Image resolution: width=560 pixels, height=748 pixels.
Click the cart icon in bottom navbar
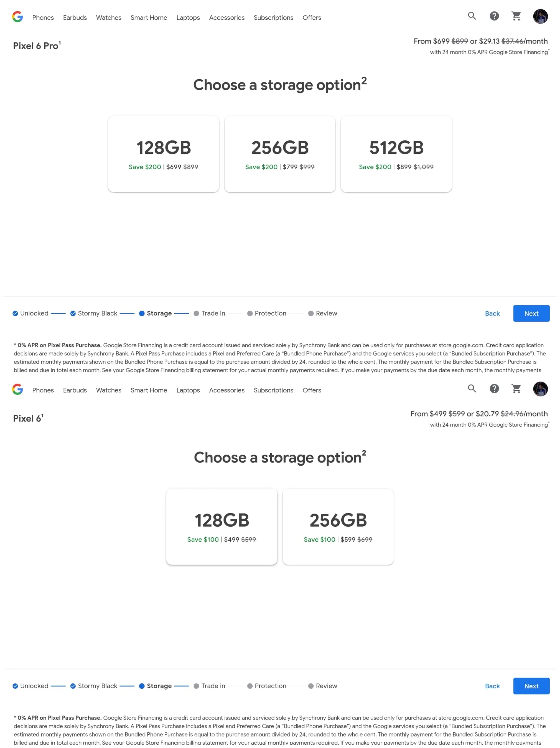point(516,388)
